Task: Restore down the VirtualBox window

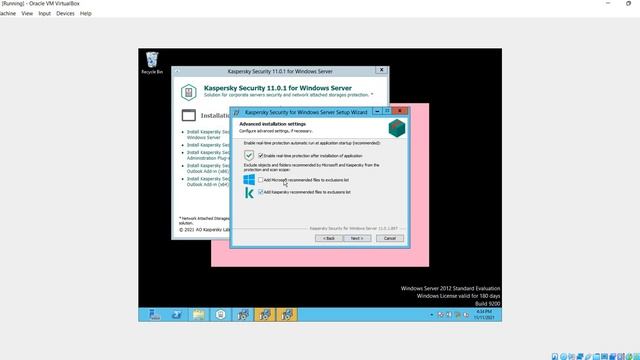Action: (x=629, y=3)
